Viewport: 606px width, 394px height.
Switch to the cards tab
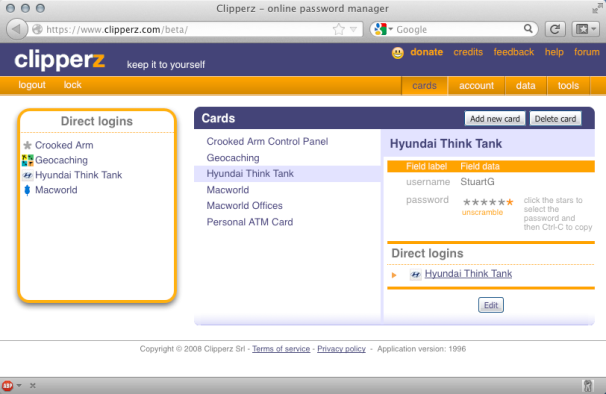point(424,86)
